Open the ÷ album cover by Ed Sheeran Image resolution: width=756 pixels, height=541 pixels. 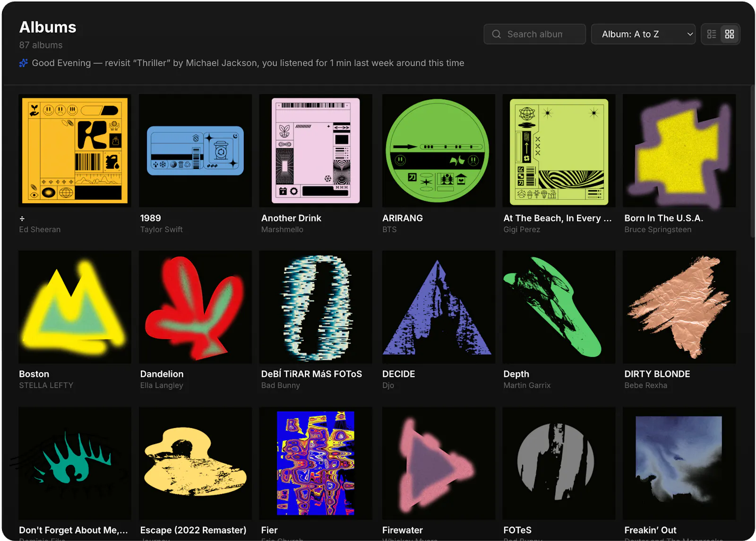pyautogui.click(x=75, y=150)
